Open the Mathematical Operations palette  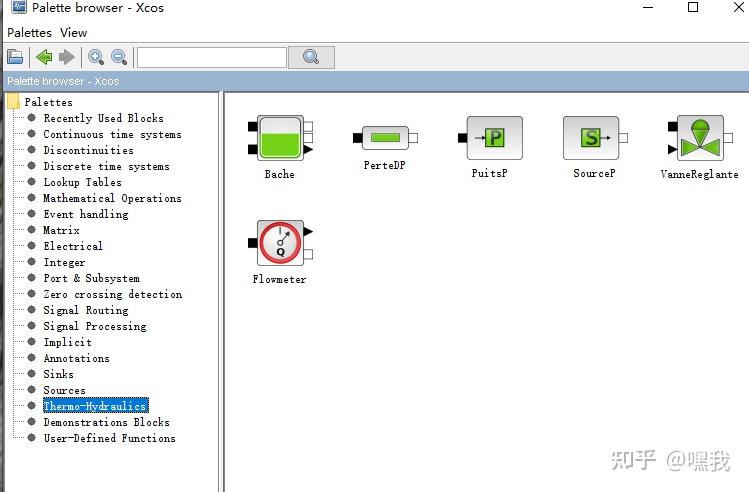click(x=112, y=198)
